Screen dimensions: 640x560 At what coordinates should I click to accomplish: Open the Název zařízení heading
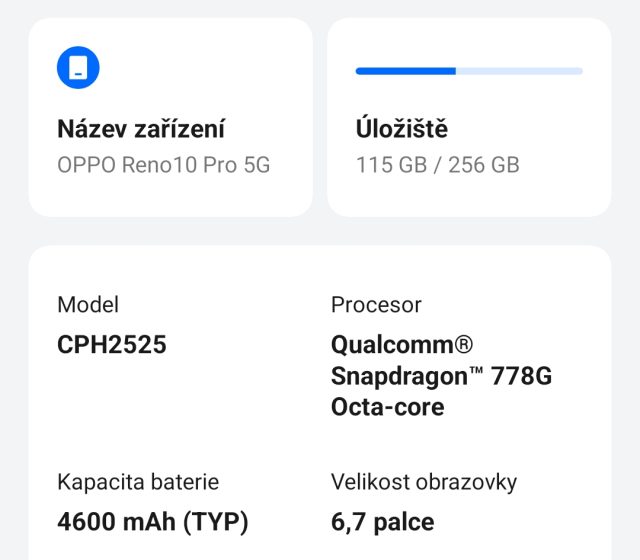(x=141, y=129)
